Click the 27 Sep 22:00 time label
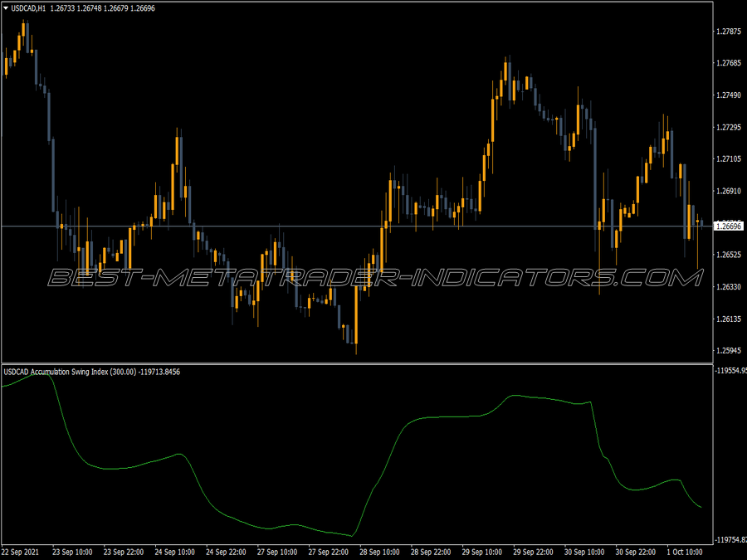Screen dimensions: 747x560 pos(328,552)
